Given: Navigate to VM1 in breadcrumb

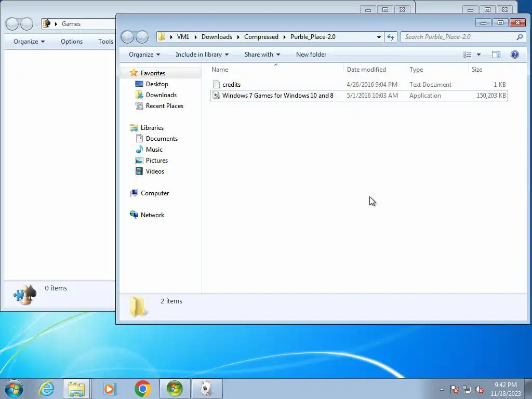Looking at the screenshot, I should (x=183, y=37).
